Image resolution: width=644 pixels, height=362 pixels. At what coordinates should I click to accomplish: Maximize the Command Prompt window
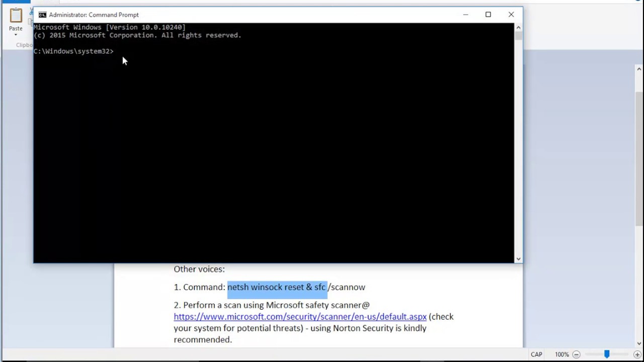pyautogui.click(x=488, y=15)
